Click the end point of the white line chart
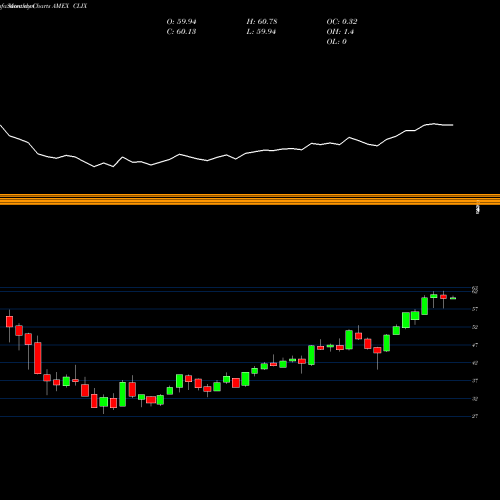500x500 pixels. [453, 125]
